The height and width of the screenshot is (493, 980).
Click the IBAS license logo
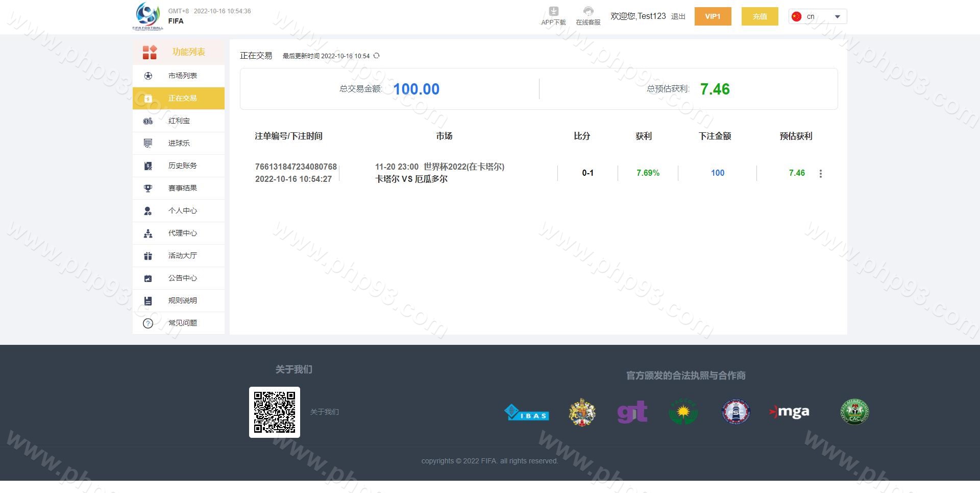coord(526,412)
